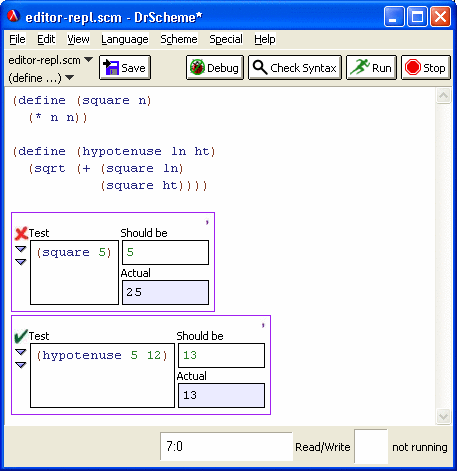This screenshot has height=471, width=457.
Task: Minimize the DrScheme window
Action: (394, 16)
